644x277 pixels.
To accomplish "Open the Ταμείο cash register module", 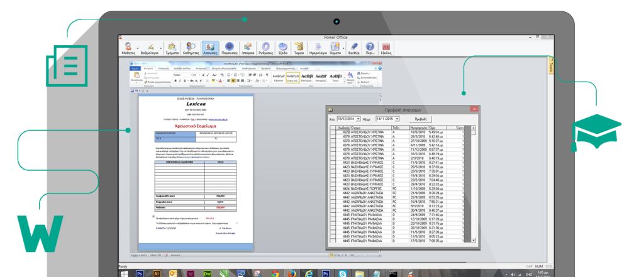I will coord(299,48).
